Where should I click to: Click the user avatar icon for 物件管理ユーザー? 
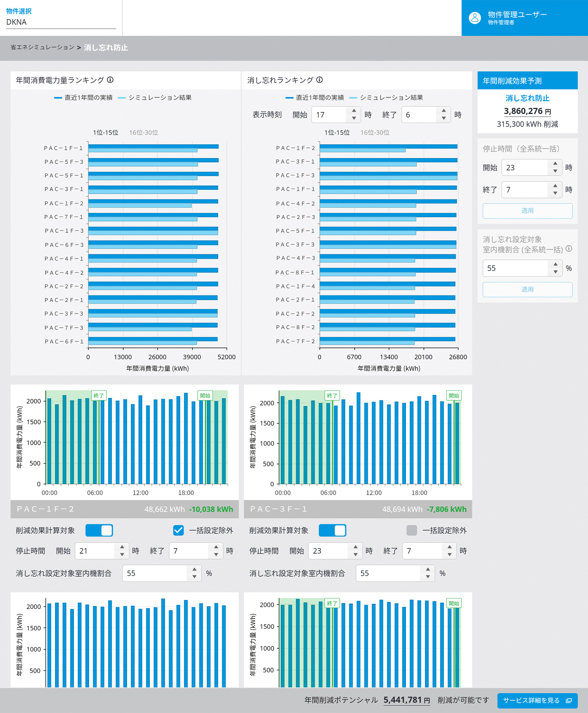475,18
